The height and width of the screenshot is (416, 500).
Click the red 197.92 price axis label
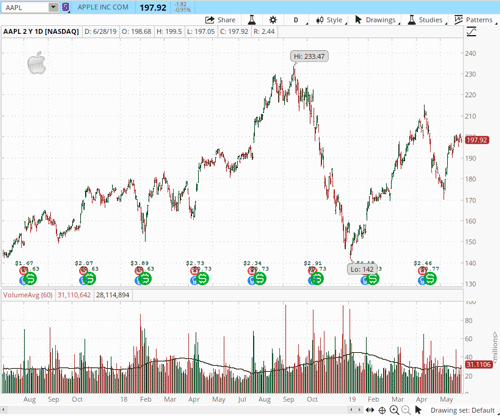click(x=477, y=140)
